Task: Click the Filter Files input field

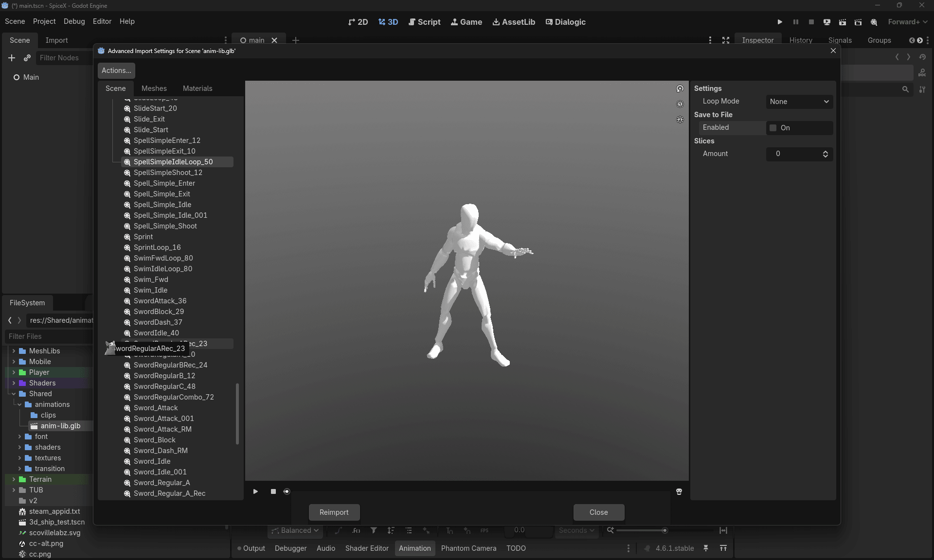Action: 50,336
